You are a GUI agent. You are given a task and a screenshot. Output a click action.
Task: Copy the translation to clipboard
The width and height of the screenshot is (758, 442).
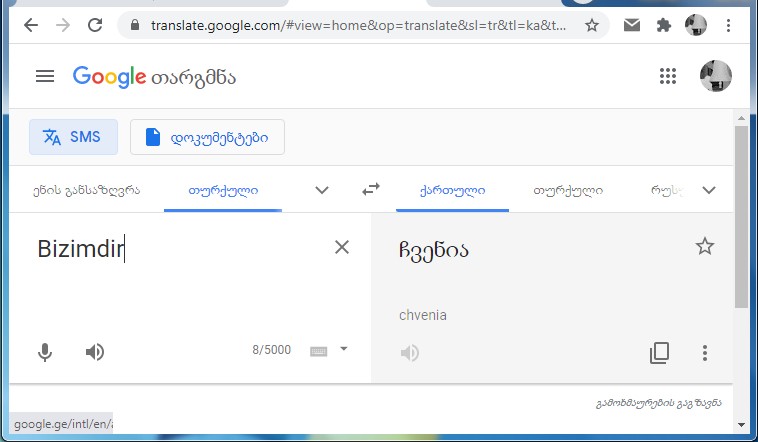click(x=659, y=353)
